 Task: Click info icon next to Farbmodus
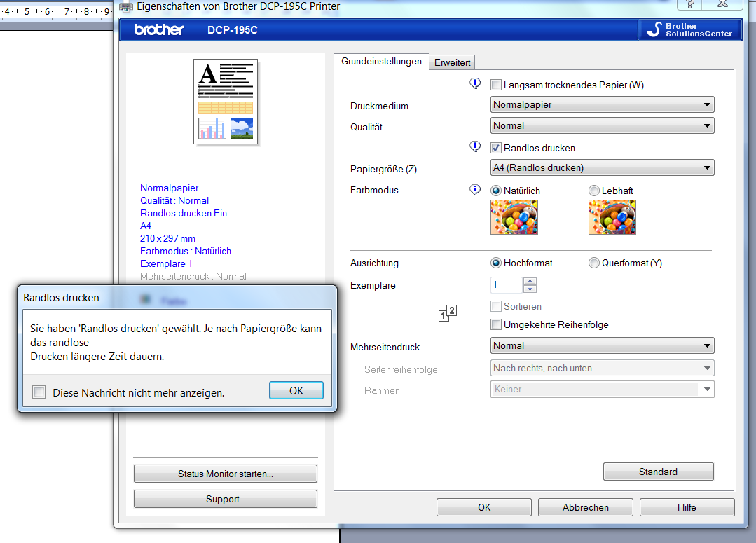pos(475,189)
